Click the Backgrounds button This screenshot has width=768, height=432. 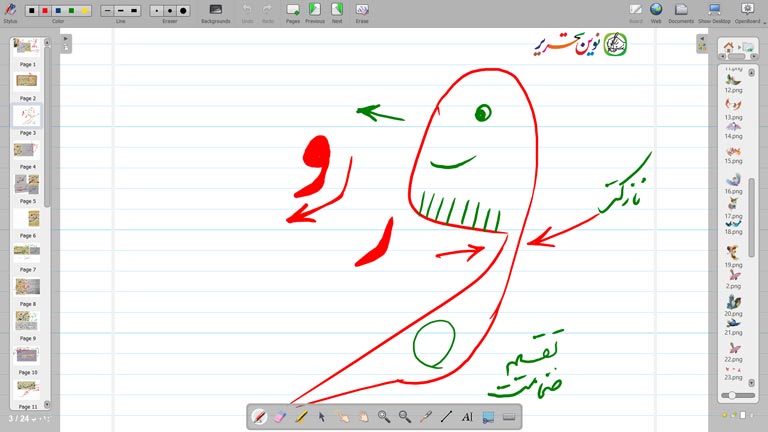[x=215, y=11]
